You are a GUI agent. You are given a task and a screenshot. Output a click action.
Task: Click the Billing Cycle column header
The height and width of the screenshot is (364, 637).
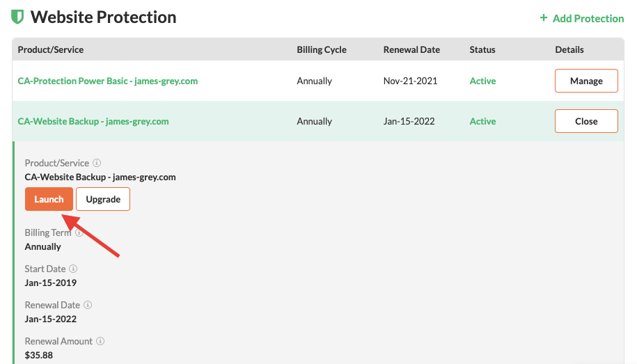coord(322,49)
